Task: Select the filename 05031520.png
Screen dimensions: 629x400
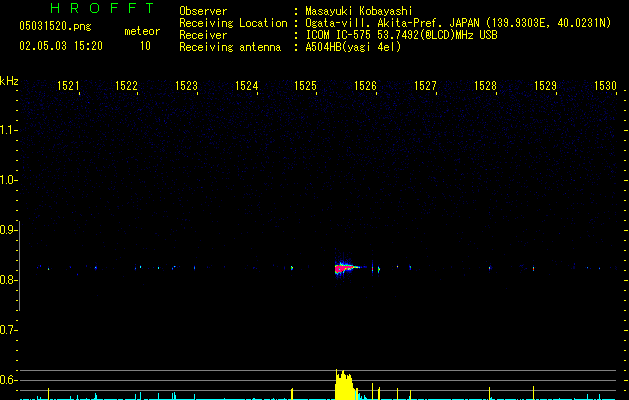Action: [x=55, y=26]
